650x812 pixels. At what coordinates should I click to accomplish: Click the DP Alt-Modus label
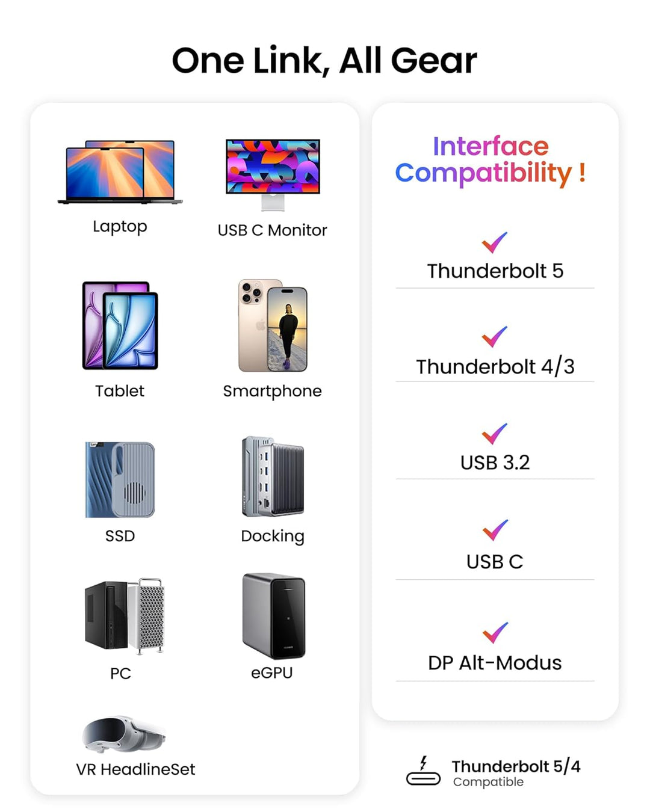tap(495, 663)
